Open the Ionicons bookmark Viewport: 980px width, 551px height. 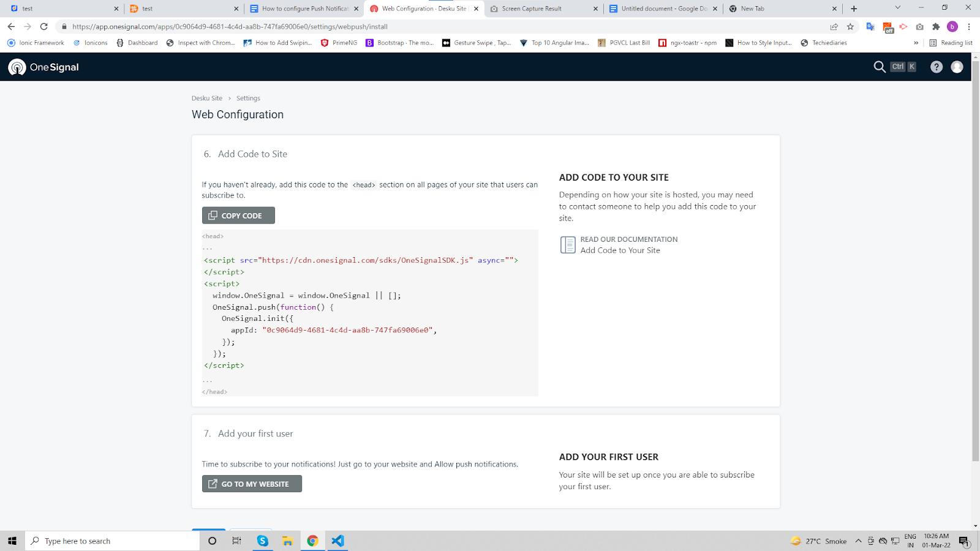90,43
